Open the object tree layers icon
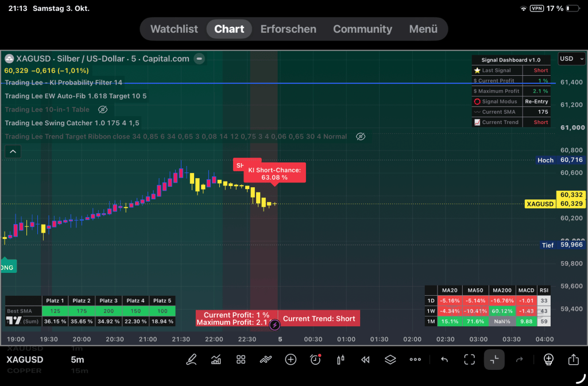Viewport: 588px width, 386px height. (x=390, y=360)
